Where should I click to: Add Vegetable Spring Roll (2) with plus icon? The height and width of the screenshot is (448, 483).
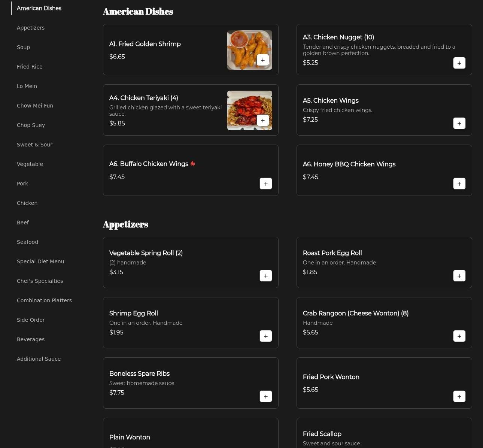266,276
